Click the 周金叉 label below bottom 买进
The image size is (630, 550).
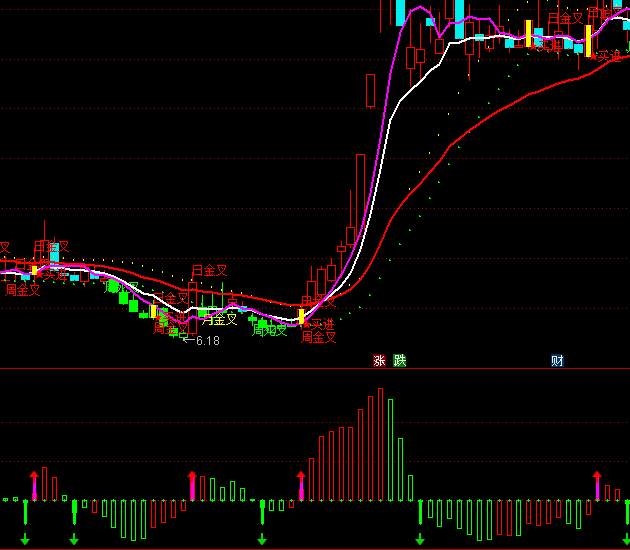point(319,338)
